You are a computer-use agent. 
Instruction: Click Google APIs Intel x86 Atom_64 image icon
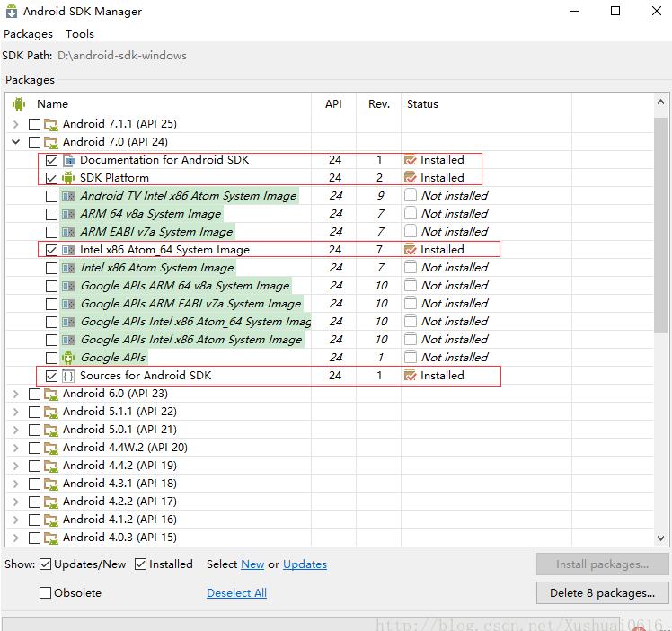coord(68,323)
